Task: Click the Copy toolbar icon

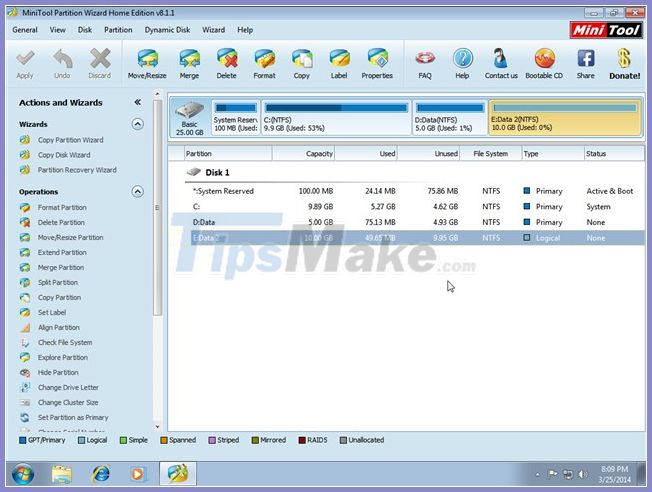Action: tap(302, 64)
